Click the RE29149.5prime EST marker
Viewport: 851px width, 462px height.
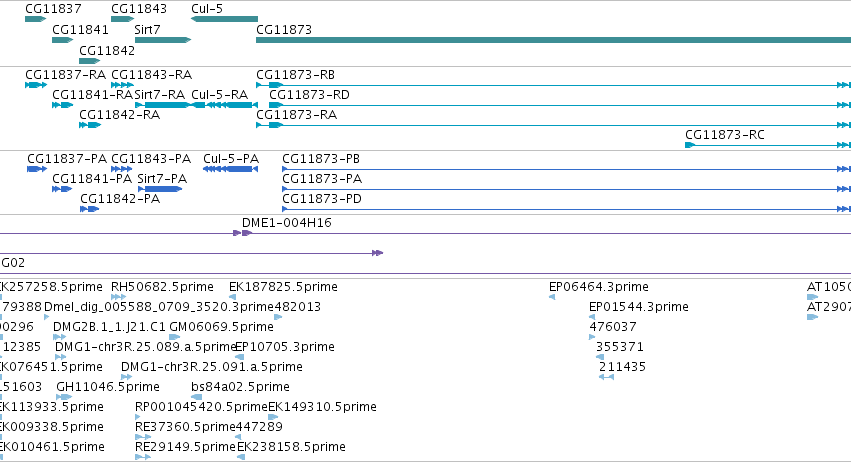point(143,457)
